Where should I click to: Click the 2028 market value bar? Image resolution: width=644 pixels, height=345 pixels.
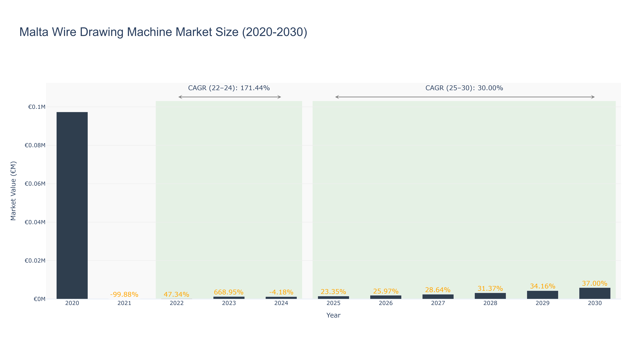click(490, 296)
